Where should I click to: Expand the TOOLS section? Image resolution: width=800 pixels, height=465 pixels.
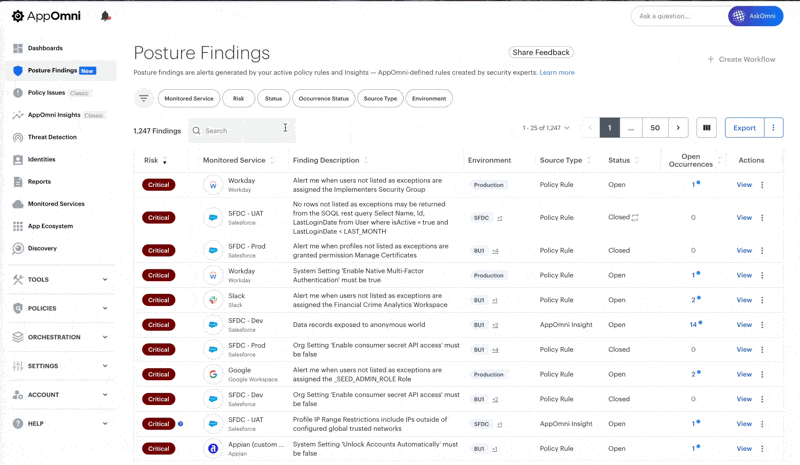pos(60,280)
